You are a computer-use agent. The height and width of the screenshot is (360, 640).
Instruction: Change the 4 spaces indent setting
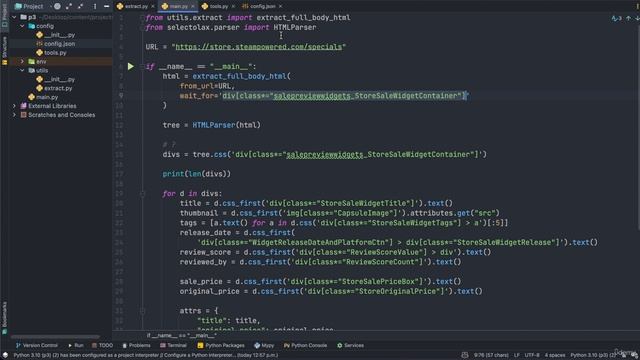[x=555, y=356]
